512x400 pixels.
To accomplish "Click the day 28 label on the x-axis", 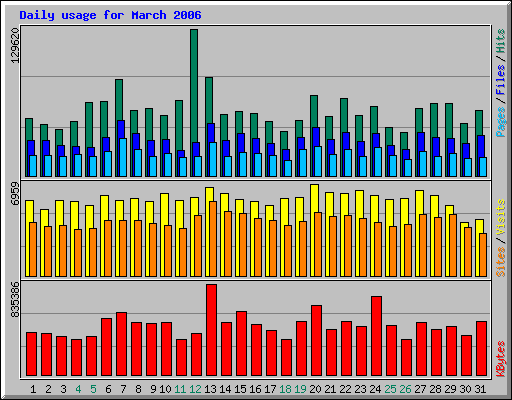I will (x=435, y=389).
